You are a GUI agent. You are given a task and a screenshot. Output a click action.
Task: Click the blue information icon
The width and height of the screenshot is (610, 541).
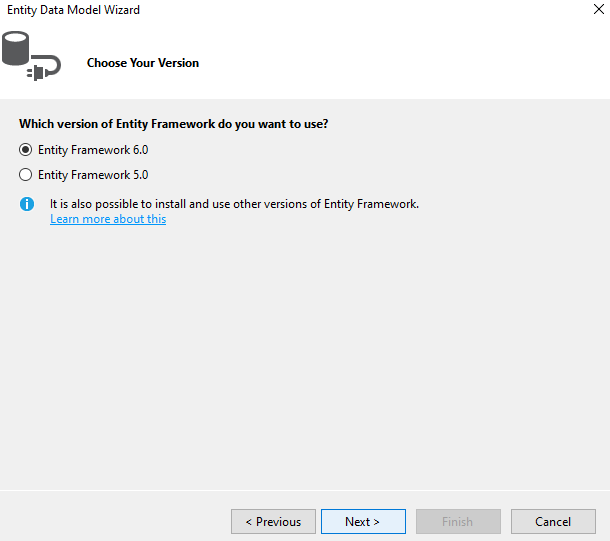tap(27, 204)
